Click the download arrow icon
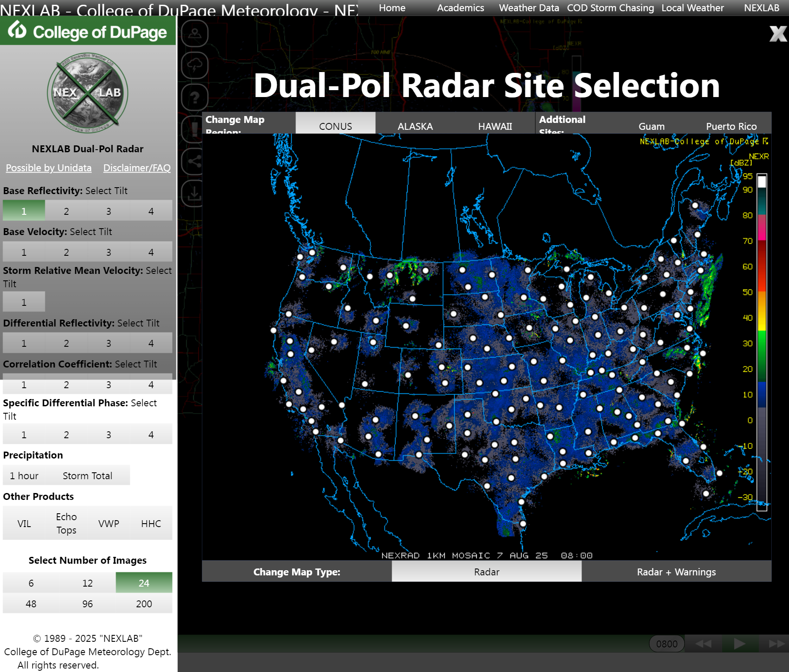 click(195, 193)
